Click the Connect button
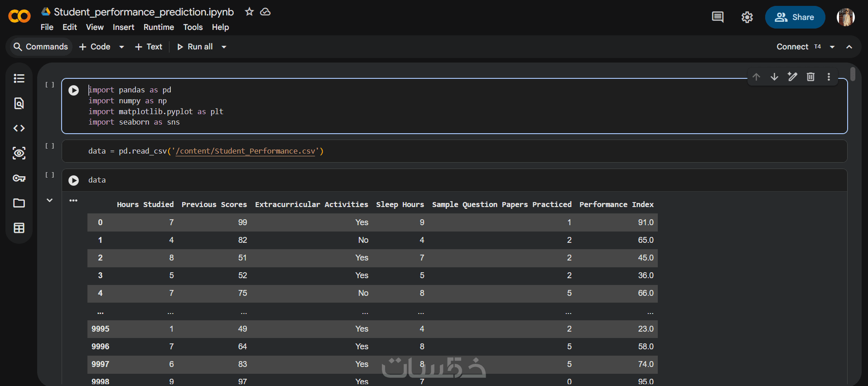868x386 pixels. [792, 47]
